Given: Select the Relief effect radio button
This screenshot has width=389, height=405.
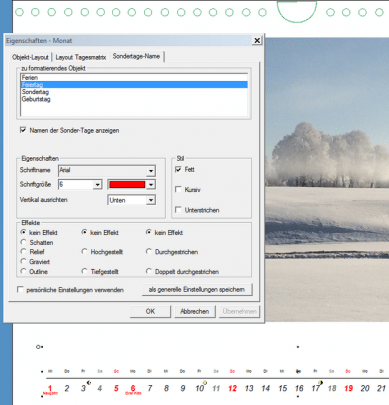Looking at the screenshot, I should pyautogui.click(x=23, y=251).
